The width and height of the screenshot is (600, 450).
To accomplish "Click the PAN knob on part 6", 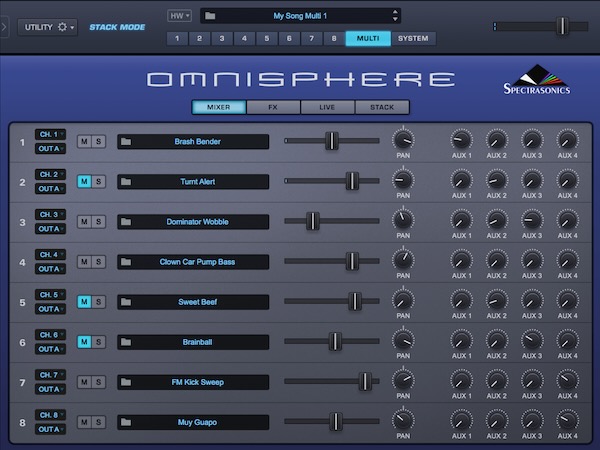I will point(403,340).
